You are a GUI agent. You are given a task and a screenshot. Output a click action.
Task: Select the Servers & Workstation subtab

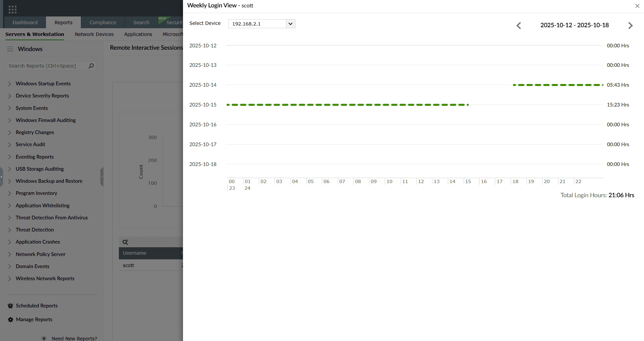pyautogui.click(x=35, y=34)
